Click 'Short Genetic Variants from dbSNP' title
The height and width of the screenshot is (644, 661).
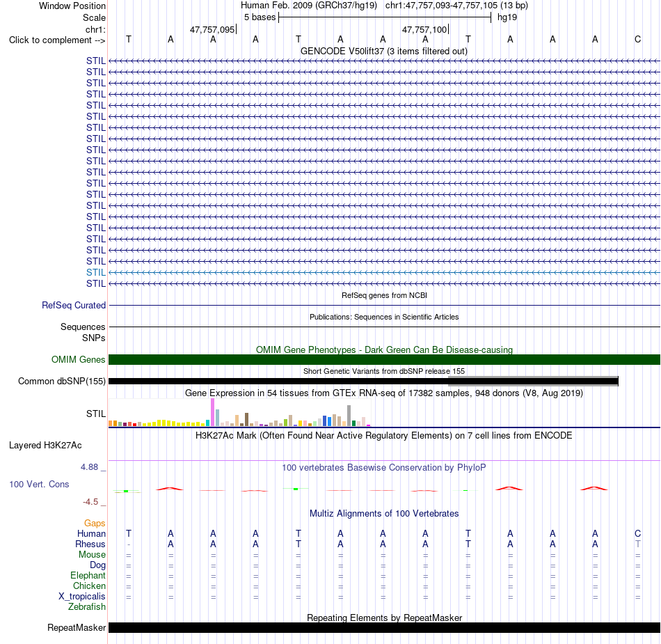[x=384, y=371]
